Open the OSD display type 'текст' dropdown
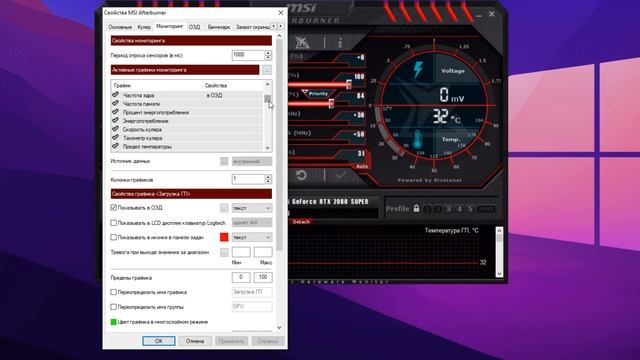Screen dimensions: 640x360 click(x=252, y=208)
